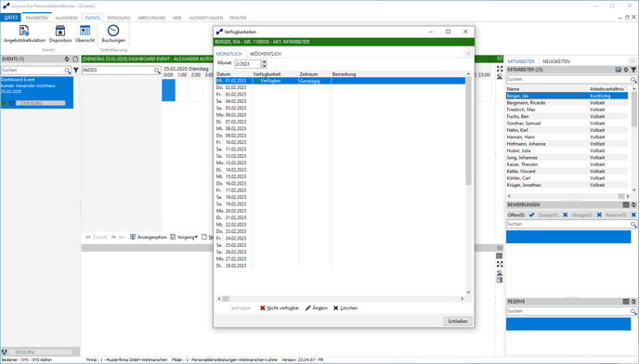Select employee Krüger, Jonathan

pyautogui.click(x=567, y=185)
